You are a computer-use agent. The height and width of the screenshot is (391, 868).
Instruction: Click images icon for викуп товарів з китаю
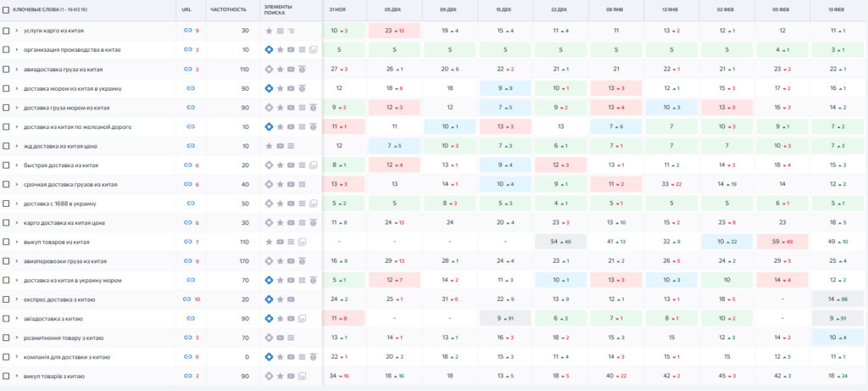pyautogui.click(x=303, y=377)
